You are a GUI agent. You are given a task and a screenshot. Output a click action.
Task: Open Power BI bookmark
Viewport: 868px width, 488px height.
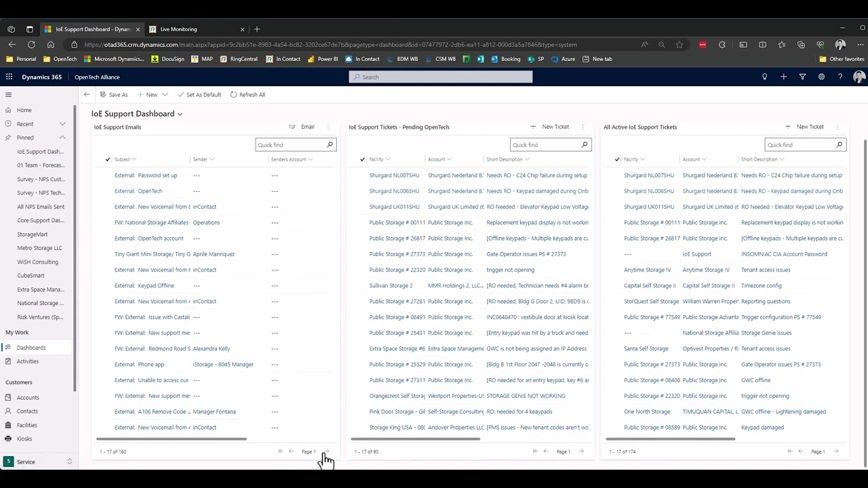point(323,59)
